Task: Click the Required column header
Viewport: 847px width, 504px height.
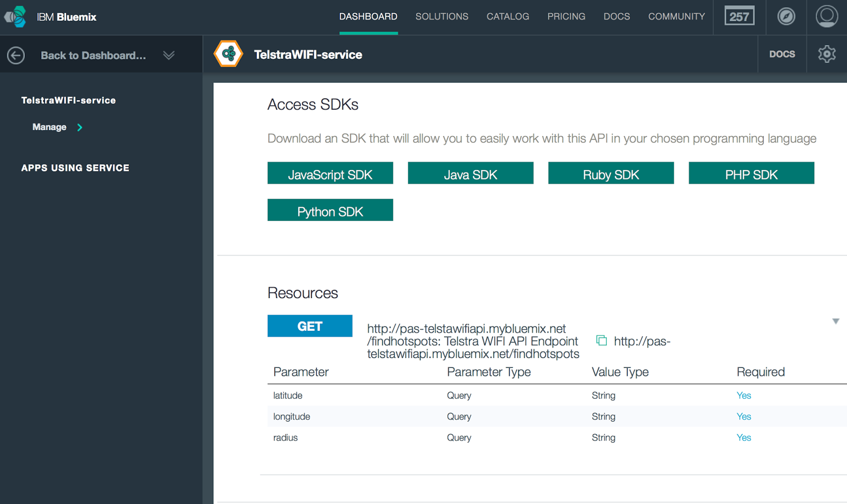Action: coord(761,372)
